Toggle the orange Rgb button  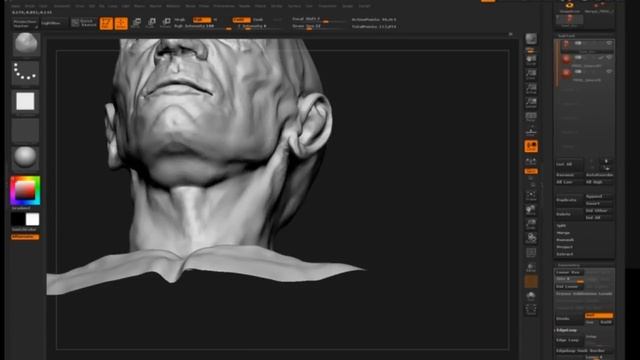click(x=202, y=20)
